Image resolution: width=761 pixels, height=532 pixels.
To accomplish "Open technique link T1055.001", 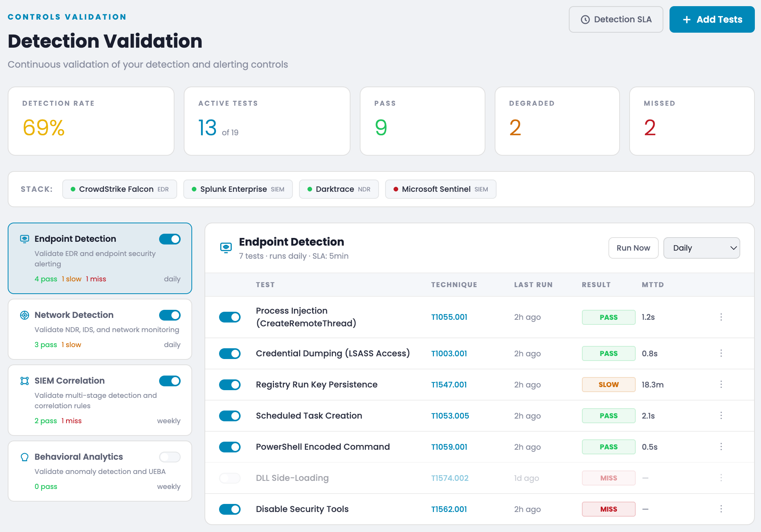I will coord(449,317).
